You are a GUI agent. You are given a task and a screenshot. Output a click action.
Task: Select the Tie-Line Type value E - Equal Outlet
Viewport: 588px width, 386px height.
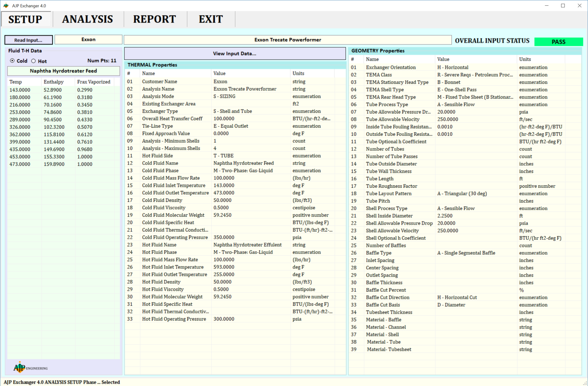[231, 126]
